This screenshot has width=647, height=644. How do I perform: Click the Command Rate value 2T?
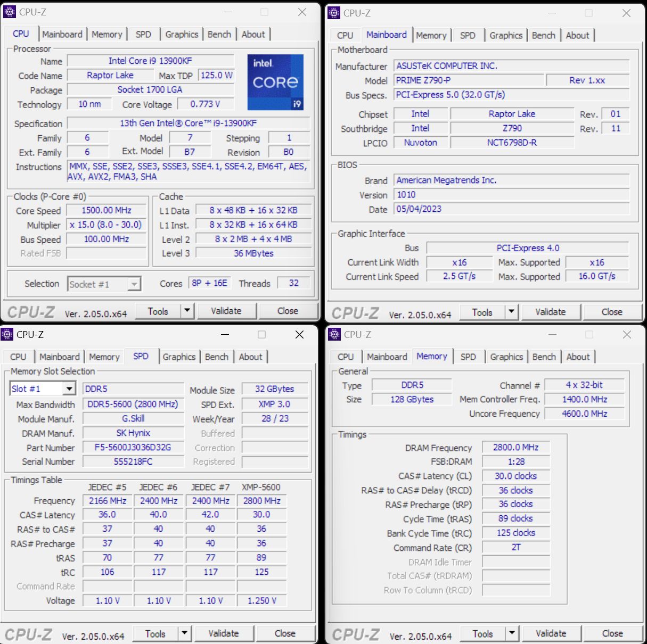516,547
